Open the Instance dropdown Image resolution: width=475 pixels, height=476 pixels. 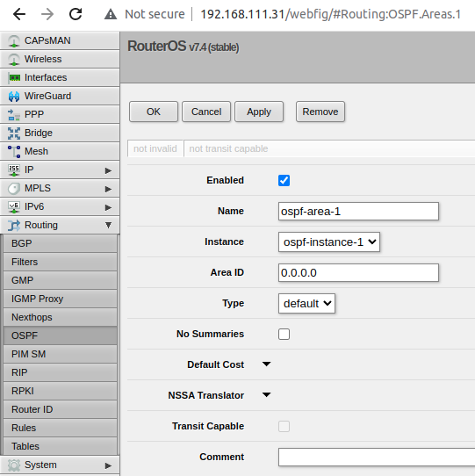[329, 242]
